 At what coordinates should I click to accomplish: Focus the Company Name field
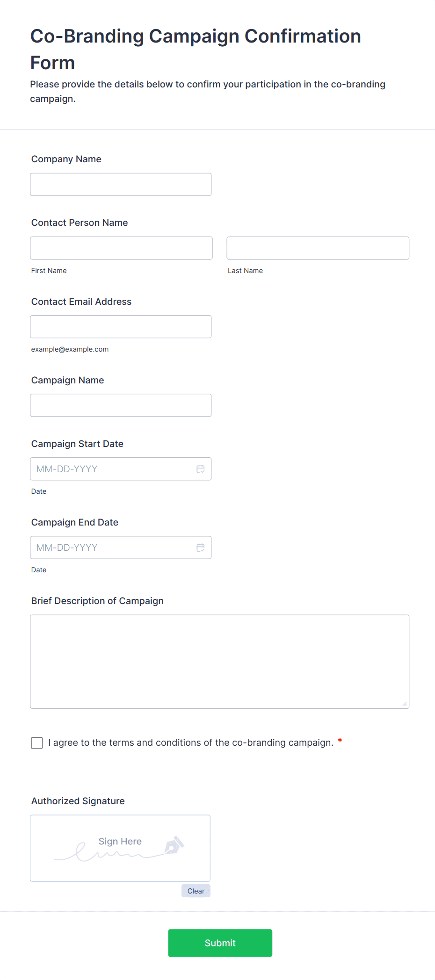tap(121, 185)
